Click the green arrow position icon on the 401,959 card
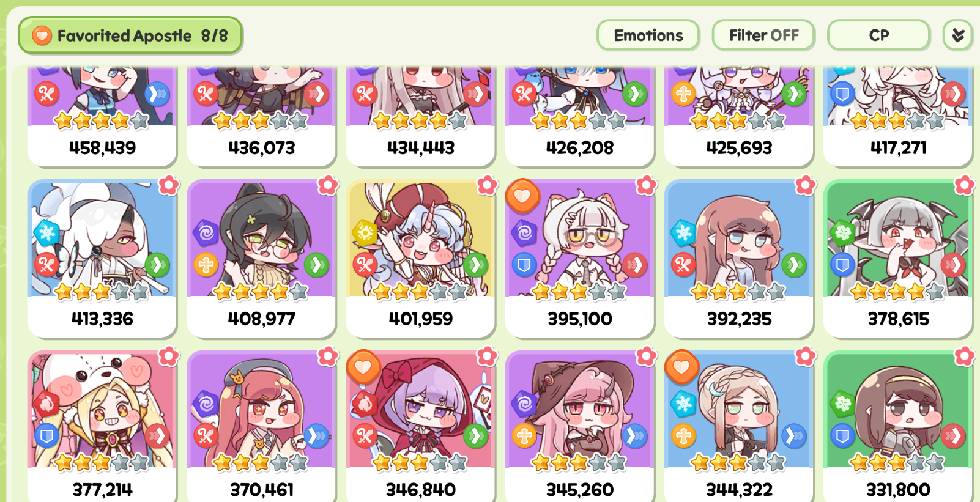The image size is (980, 502). (475, 265)
